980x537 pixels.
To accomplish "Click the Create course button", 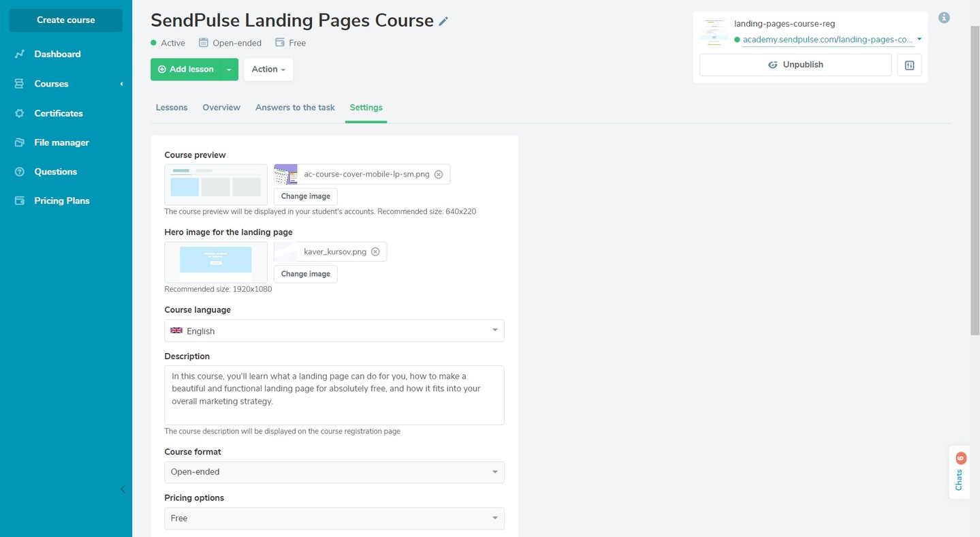I will tap(66, 20).
